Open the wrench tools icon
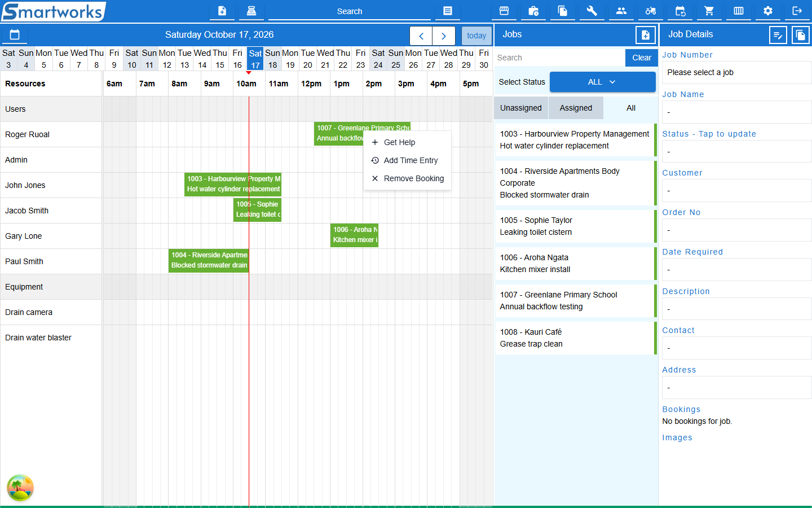Image resolution: width=812 pixels, height=508 pixels. coord(592,11)
